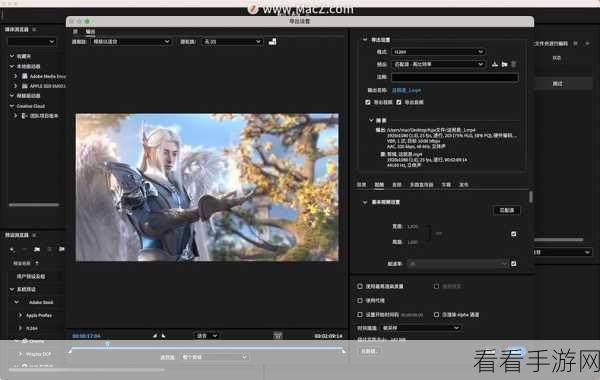Click the Set Out Point icon below preview
This screenshot has width=600, height=380.
[164, 336]
